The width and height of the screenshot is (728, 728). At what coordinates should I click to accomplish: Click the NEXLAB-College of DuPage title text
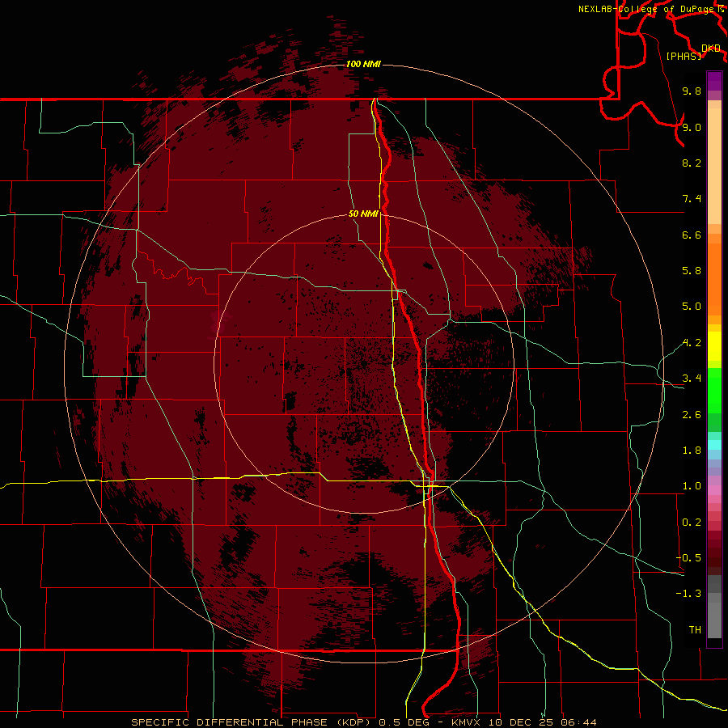coord(645,9)
